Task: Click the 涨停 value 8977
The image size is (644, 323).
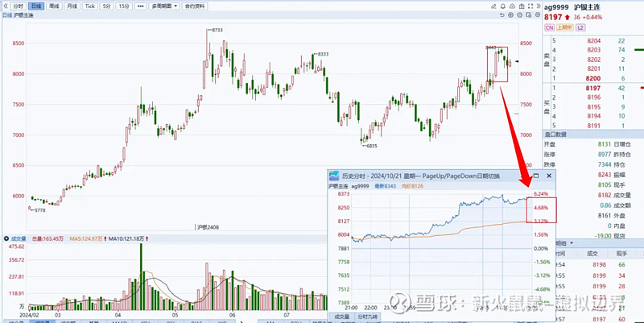Action: pyautogui.click(x=605, y=154)
